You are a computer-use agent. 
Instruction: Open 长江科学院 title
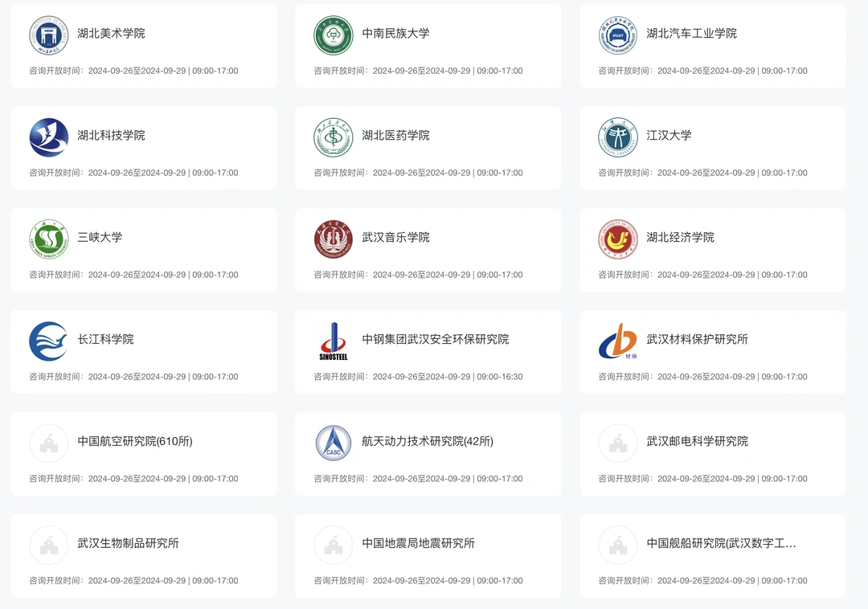tap(106, 339)
